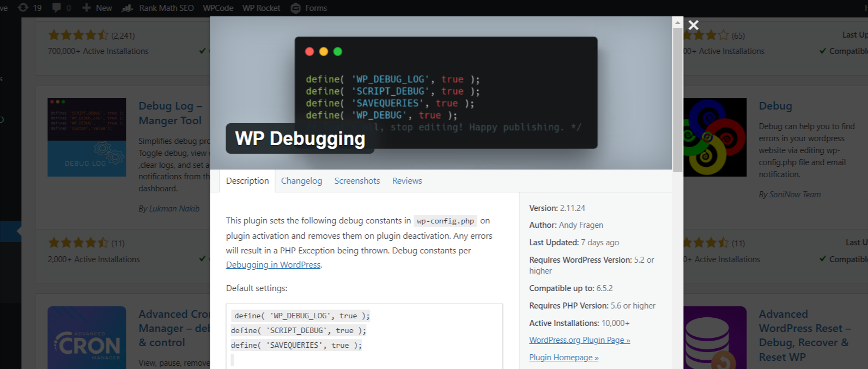Viewport: 868px width, 369px height.
Task: Open the WPCode admin bar menu
Action: pos(218,8)
